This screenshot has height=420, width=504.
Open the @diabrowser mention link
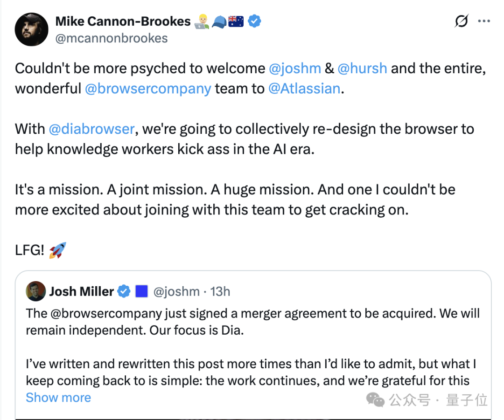tap(91, 129)
